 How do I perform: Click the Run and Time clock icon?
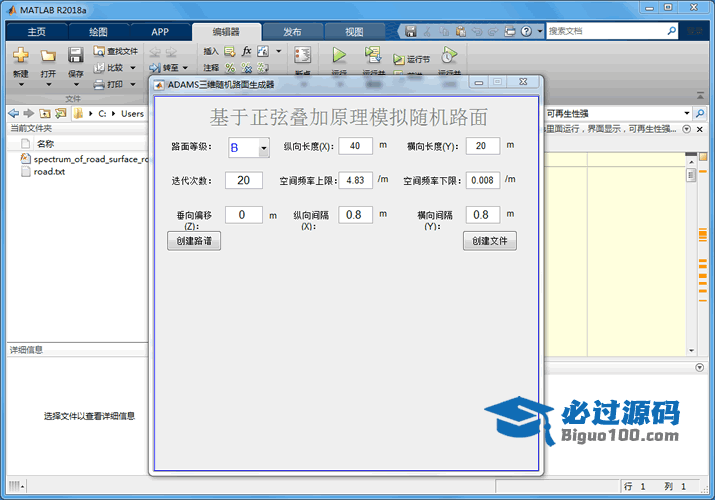tap(449, 55)
